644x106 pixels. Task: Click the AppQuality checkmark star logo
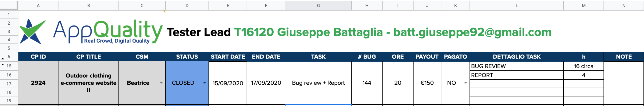pos(33,31)
